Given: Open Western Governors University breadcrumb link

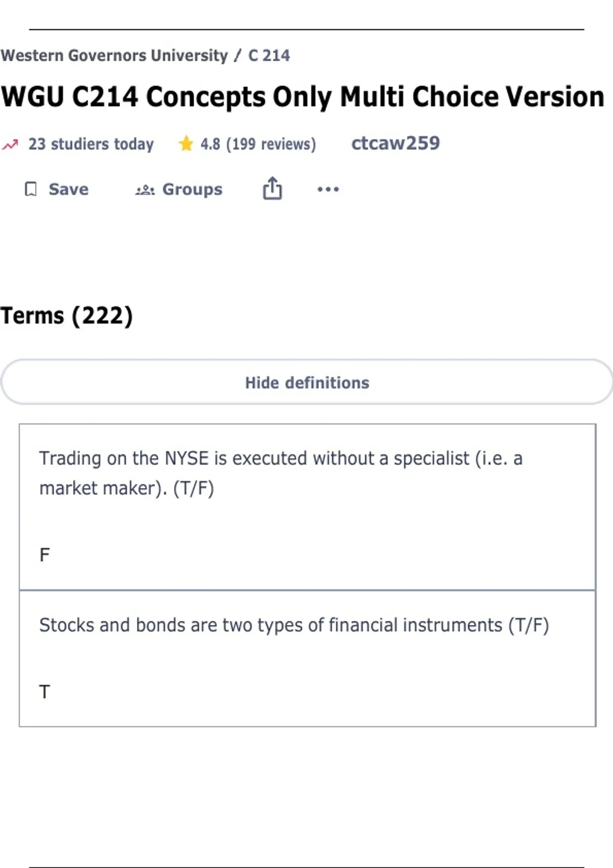Looking at the screenshot, I should [x=114, y=55].
